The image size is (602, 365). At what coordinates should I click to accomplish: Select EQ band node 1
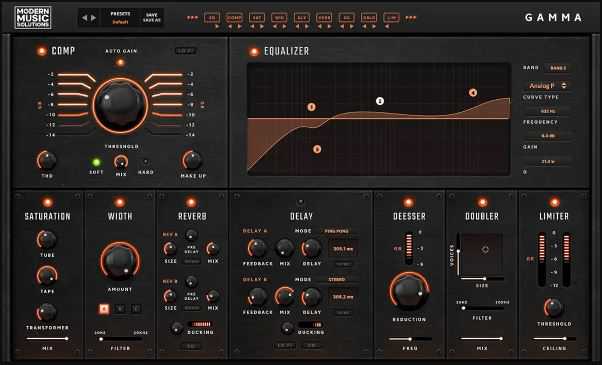coord(311,107)
